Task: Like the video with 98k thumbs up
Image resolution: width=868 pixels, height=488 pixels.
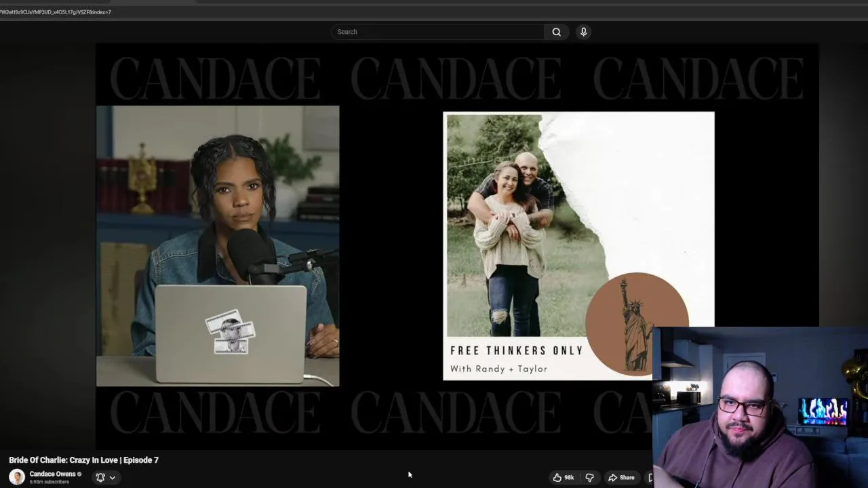Action: (564, 477)
